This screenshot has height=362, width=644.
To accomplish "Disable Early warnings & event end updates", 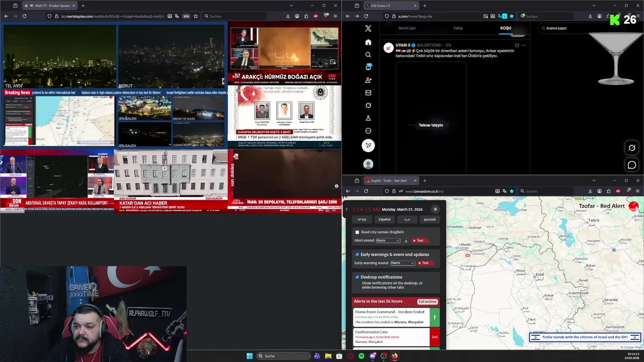I will 357,254.
